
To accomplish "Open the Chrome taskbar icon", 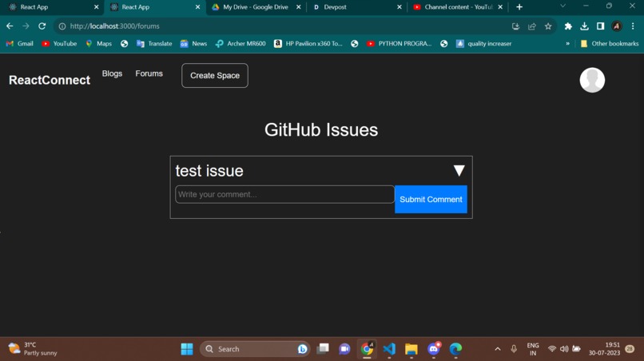I will [367, 349].
